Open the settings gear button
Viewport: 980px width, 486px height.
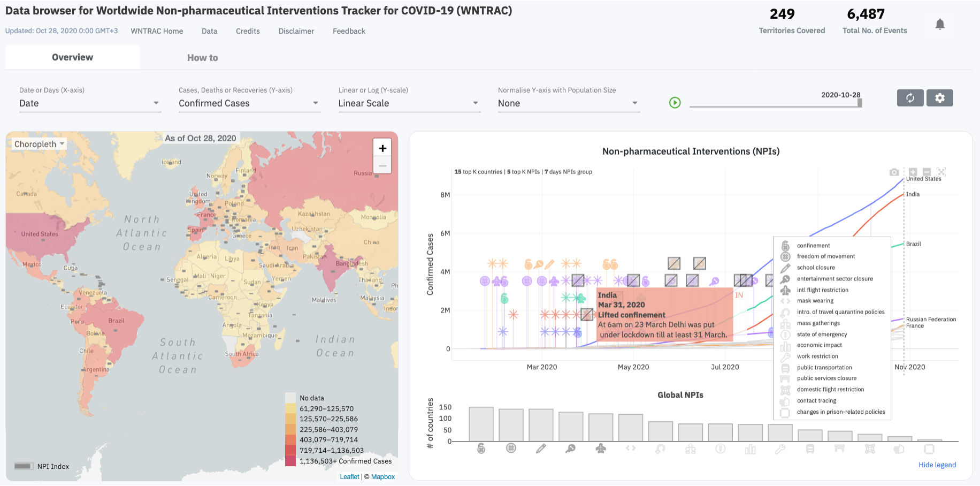(940, 98)
